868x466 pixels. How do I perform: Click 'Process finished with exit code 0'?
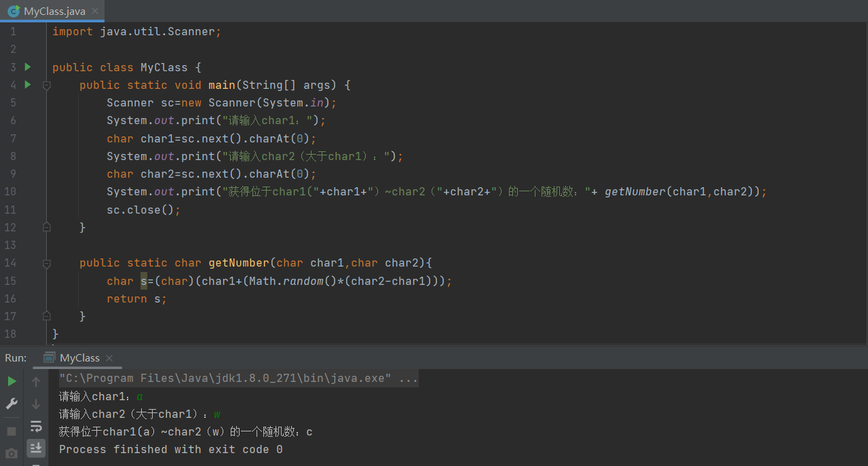tap(171, 449)
